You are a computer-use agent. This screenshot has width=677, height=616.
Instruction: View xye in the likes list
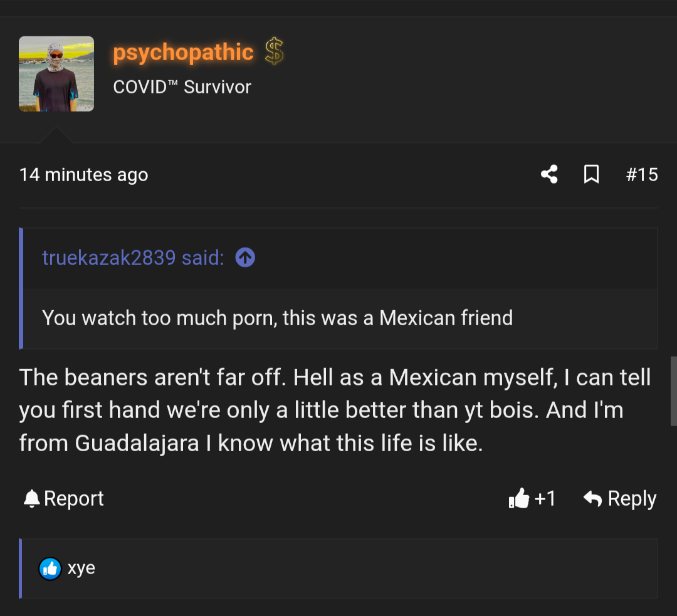[x=81, y=568]
